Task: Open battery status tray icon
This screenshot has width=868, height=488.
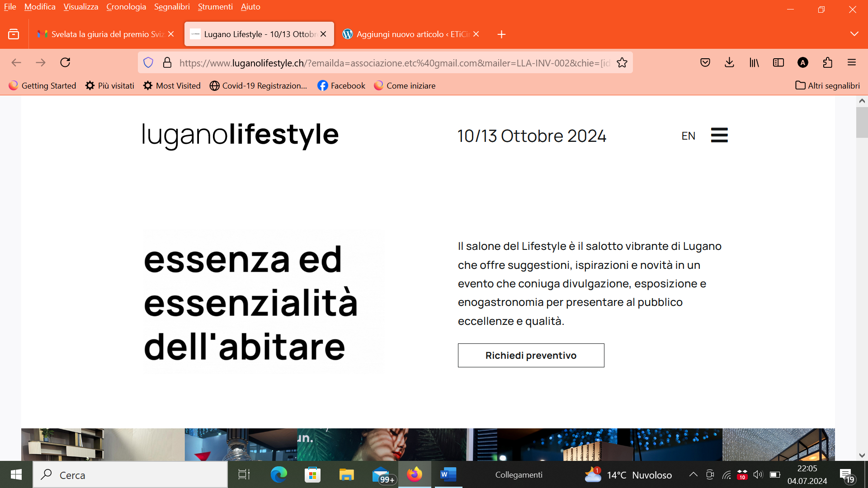Action: tap(775, 474)
